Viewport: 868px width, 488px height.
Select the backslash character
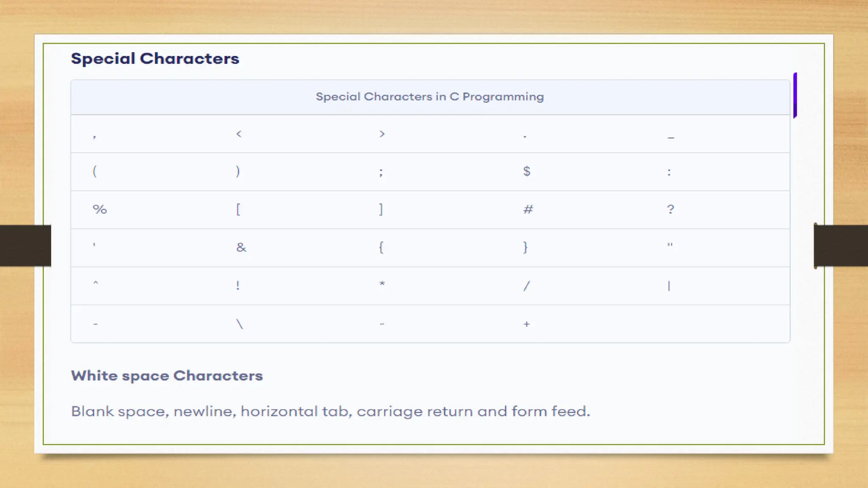point(239,324)
